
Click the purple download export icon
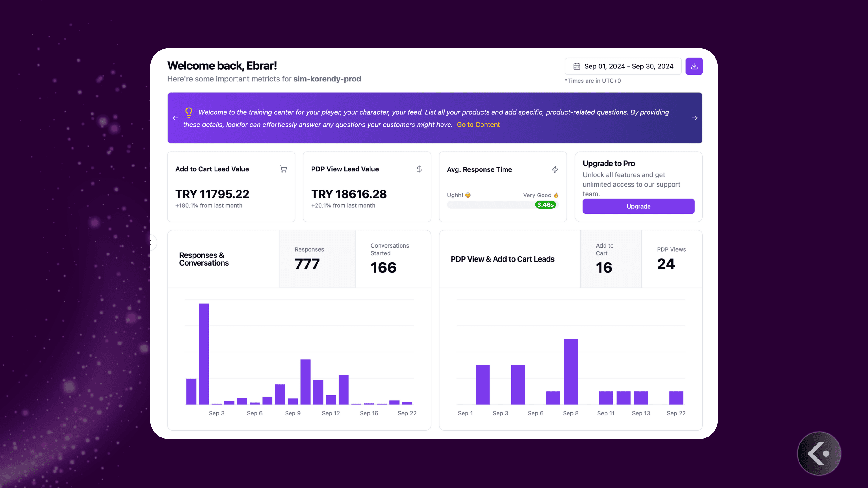click(x=694, y=66)
